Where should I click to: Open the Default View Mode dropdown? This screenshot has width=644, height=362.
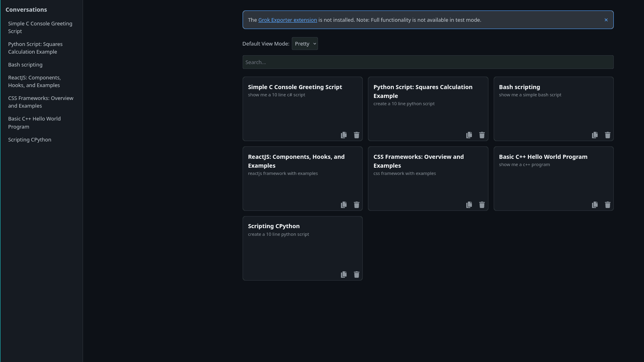[305, 44]
